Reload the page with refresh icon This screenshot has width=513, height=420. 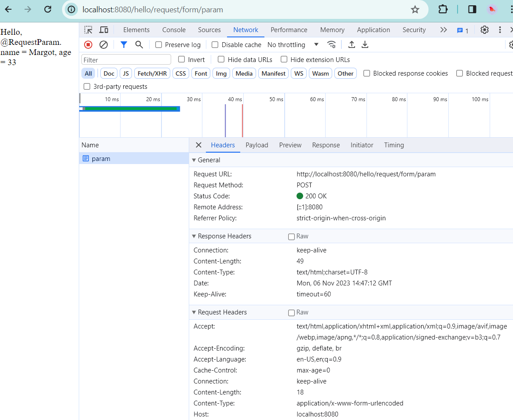48,10
